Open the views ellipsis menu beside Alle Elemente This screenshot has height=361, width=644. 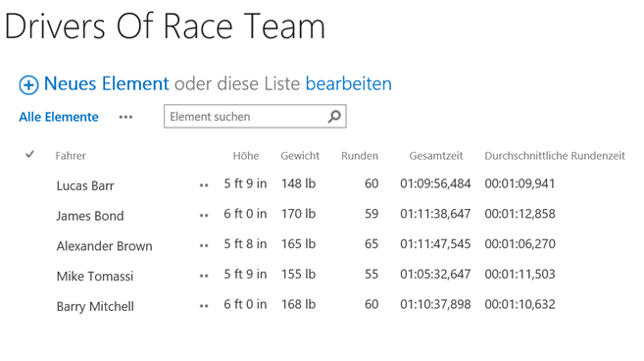point(125,117)
